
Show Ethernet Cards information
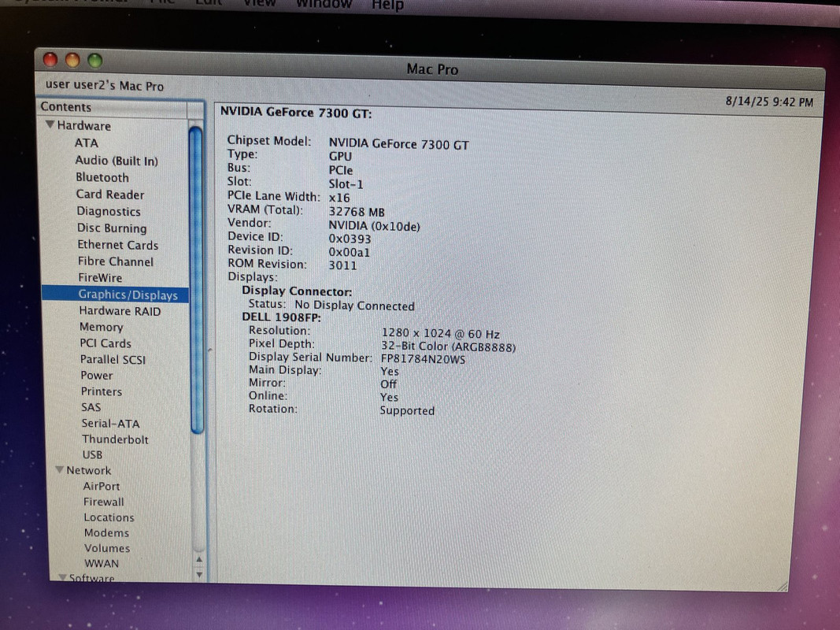(x=117, y=245)
